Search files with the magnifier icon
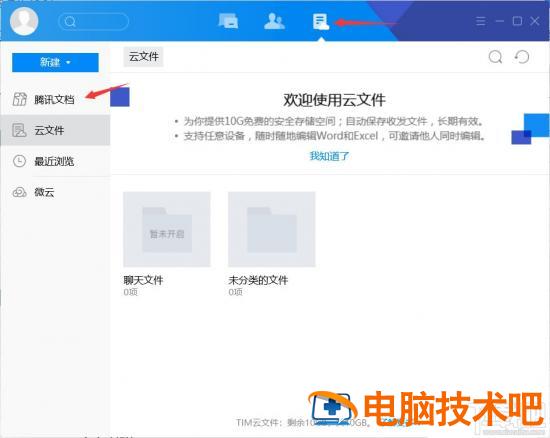The width and height of the screenshot is (550, 438). [495, 56]
